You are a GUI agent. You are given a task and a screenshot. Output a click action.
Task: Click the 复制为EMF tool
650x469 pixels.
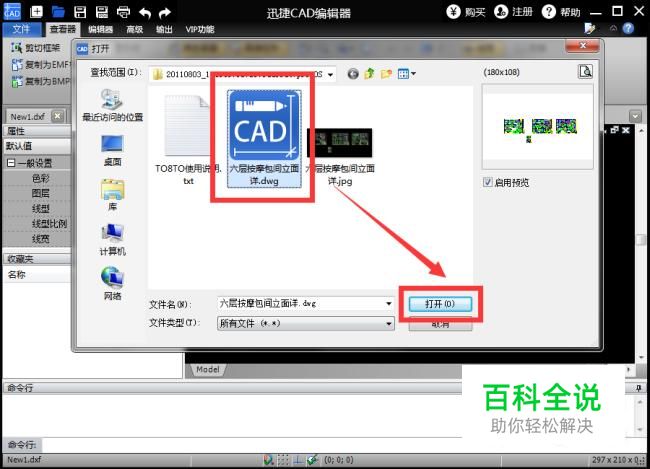(x=41, y=65)
